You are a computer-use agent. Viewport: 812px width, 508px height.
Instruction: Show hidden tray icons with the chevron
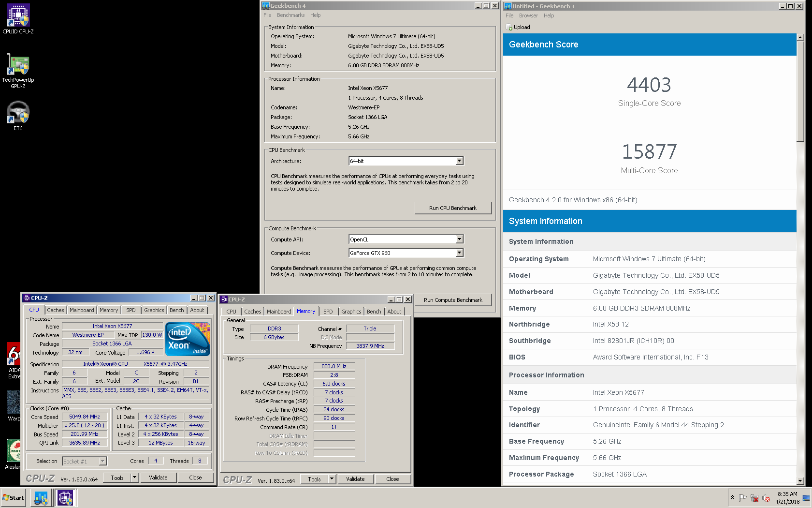click(x=732, y=497)
